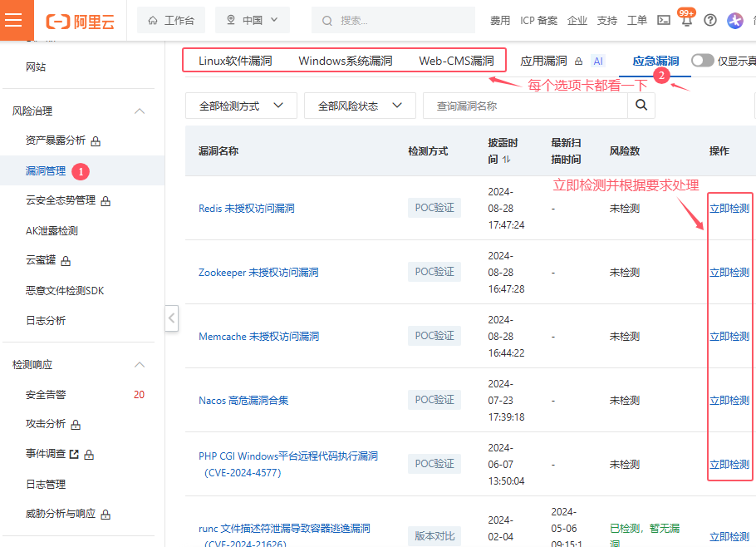Open the Cloud Shell terminal icon
756x547 pixels.
pos(664,20)
